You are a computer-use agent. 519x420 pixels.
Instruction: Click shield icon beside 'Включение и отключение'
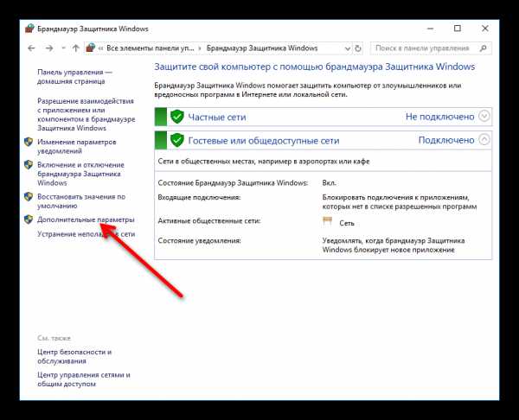point(29,165)
